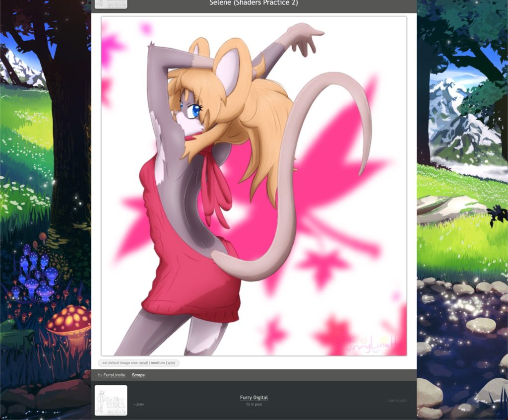Set default image size to wide

(x=171, y=363)
